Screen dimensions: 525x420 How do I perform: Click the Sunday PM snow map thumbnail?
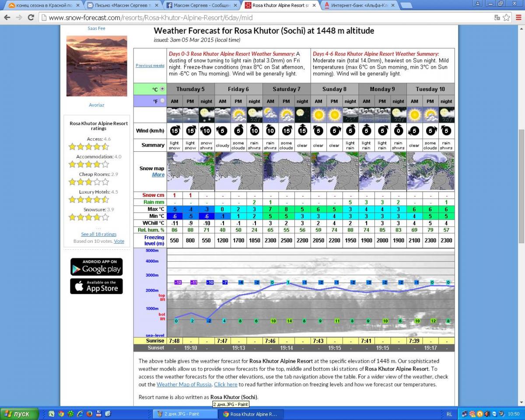(335, 171)
